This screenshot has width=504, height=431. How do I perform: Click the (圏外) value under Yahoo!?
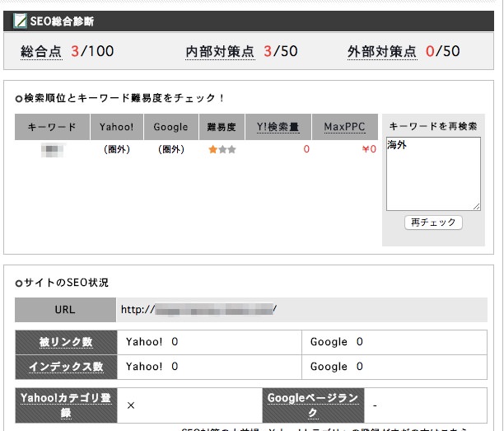[x=117, y=149]
